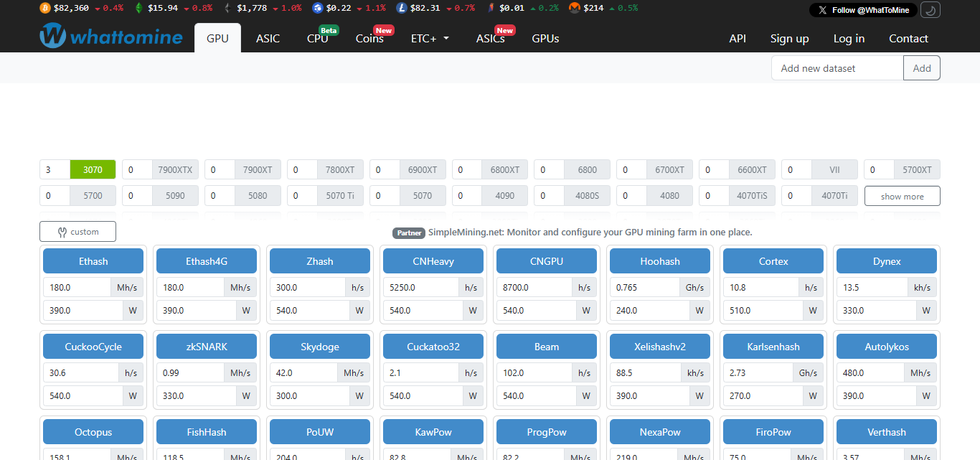Enable the Radeon VII GPU
The width and height of the screenshot is (980, 460).
coord(834,170)
